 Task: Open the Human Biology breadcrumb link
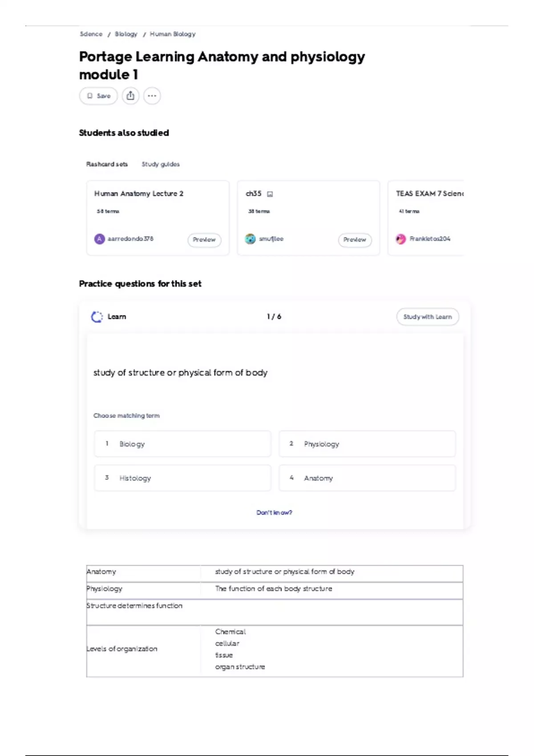(173, 34)
